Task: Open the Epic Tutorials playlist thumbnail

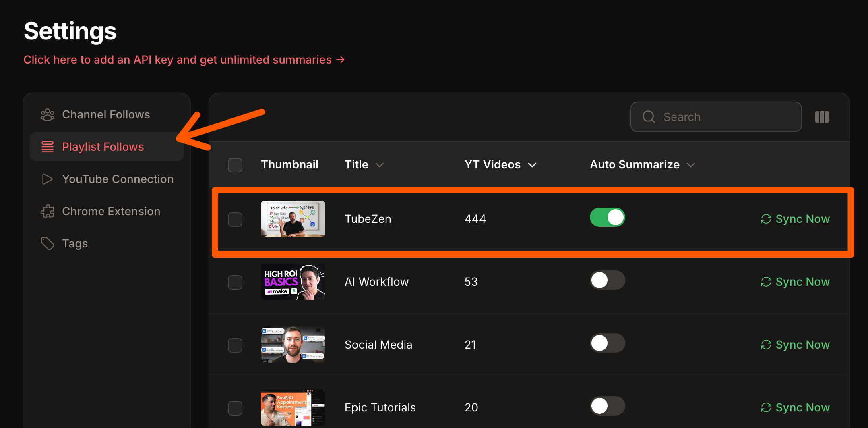Action: [x=293, y=407]
